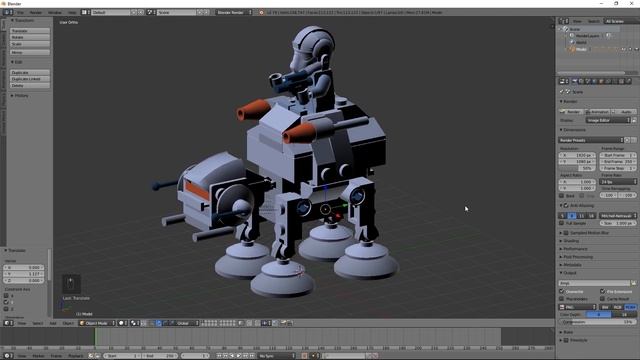Open the Window menu
Image resolution: width=640 pixels, height=360 pixels.
55,13
